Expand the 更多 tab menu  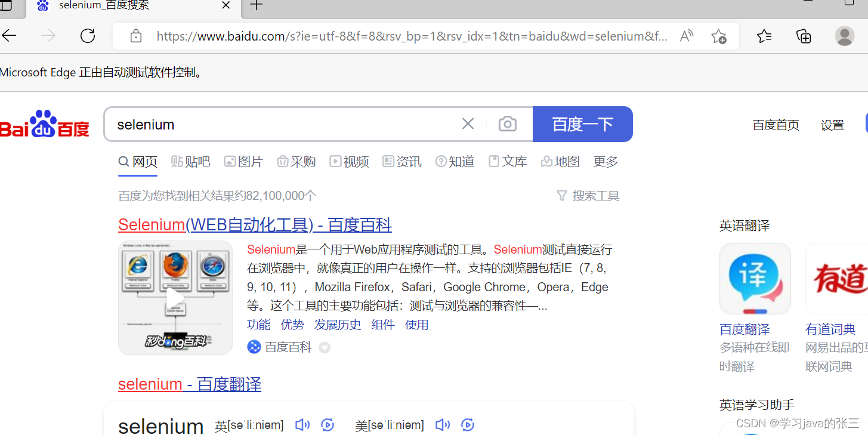coord(606,162)
